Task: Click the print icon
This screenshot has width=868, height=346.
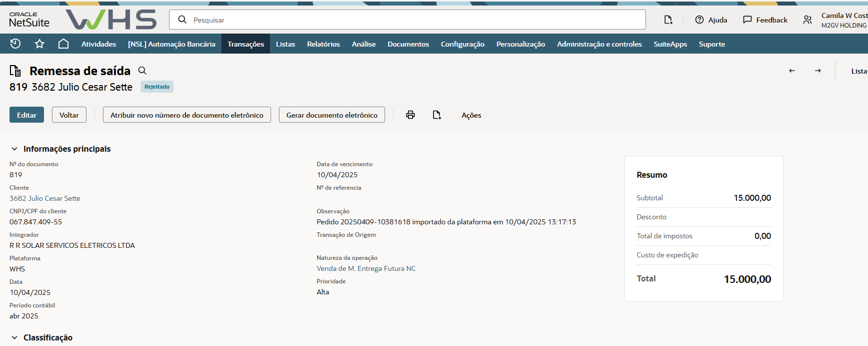Action: point(410,115)
